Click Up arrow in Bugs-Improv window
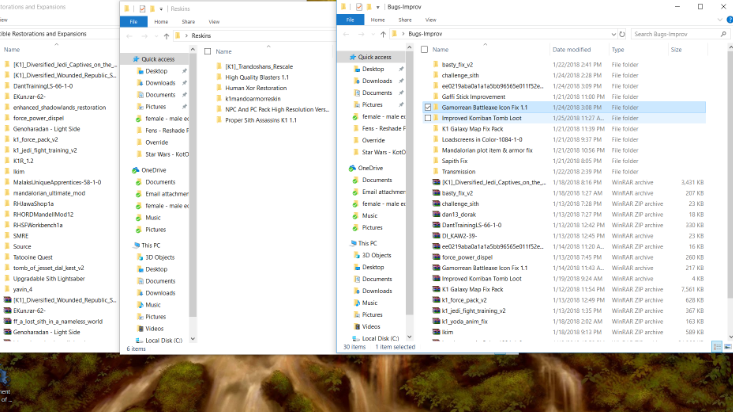 [x=381, y=34]
